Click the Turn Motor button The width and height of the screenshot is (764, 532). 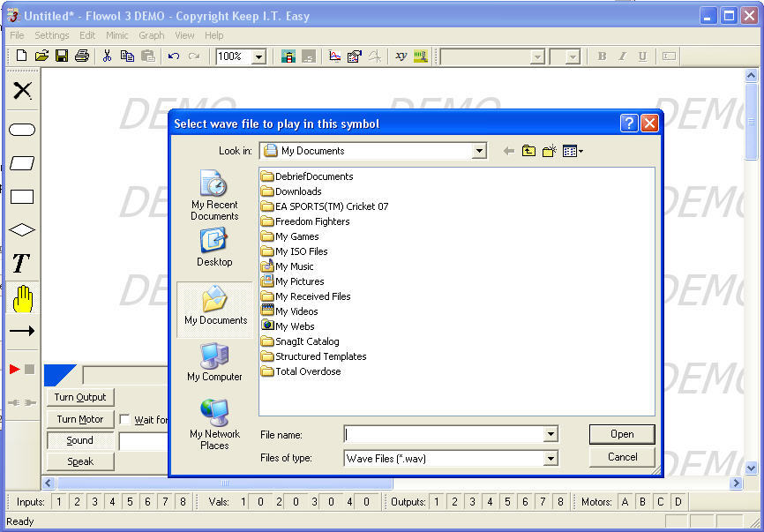80,419
